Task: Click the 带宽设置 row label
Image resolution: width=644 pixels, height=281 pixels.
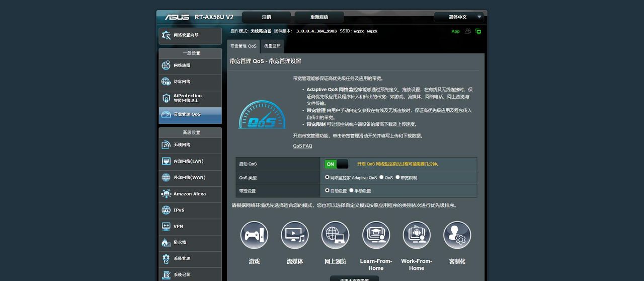Action: click(x=247, y=191)
